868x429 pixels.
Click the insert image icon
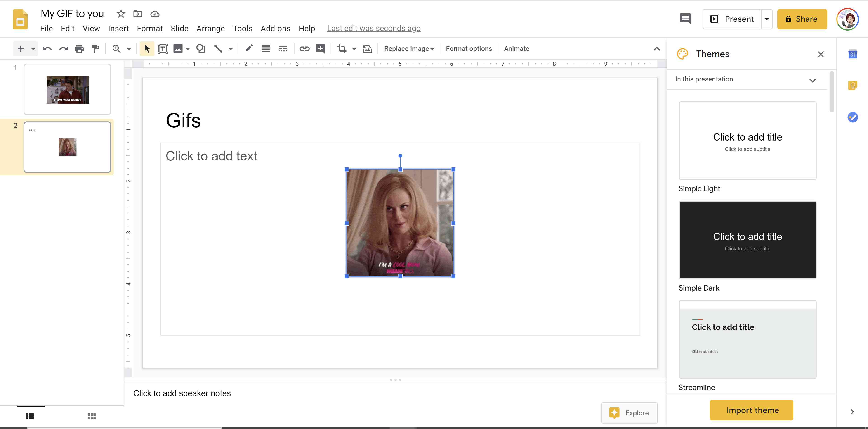pyautogui.click(x=178, y=49)
